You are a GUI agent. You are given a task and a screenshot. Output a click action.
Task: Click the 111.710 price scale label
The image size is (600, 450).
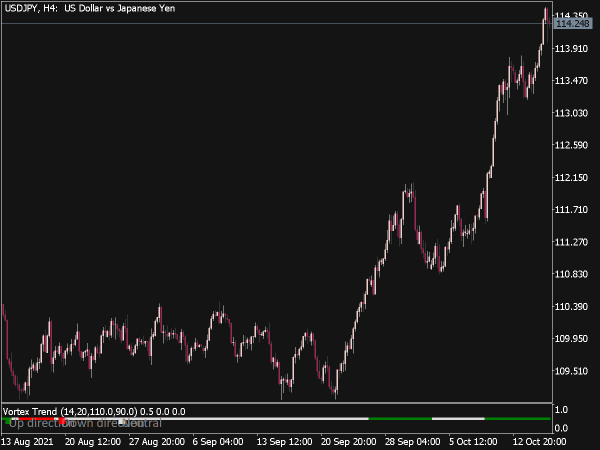tap(571, 210)
